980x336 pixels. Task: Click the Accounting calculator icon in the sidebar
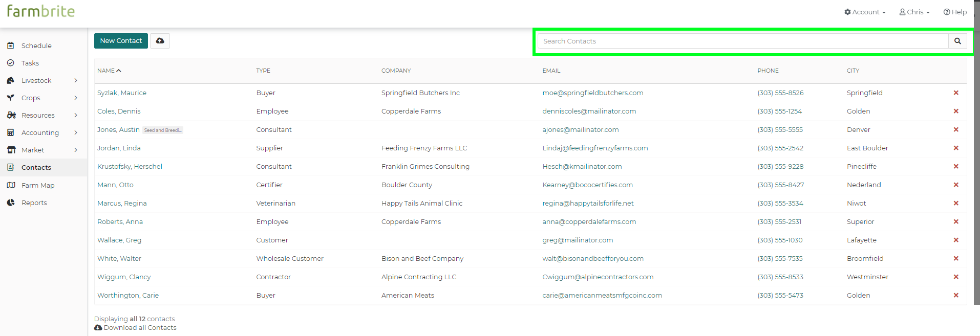[x=11, y=132]
